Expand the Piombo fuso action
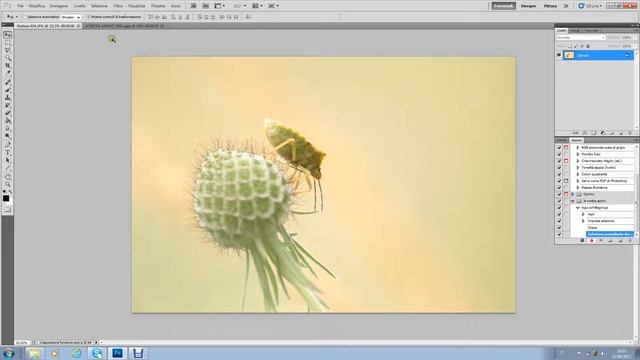This screenshot has height=360, width=640. pyautogui.click(x=578, y=154)
